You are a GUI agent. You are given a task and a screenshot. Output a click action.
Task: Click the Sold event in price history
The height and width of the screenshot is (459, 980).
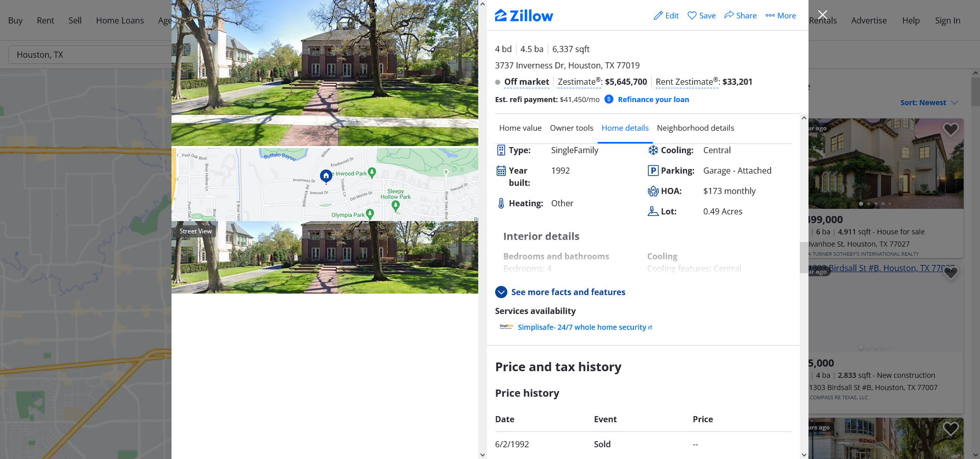(x=602, y=444)
